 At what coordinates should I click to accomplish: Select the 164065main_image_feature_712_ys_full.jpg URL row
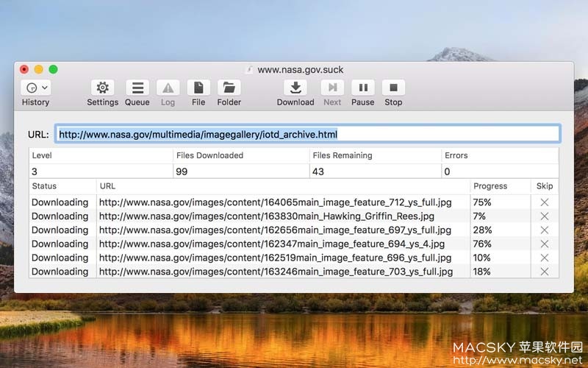coord(275,202)
